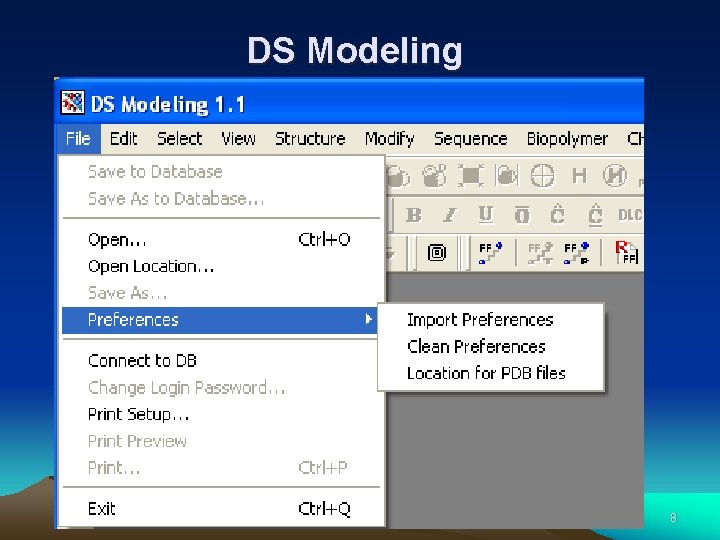This screenshot has height=540, width=720.
Task: Open the Select menu
Action: [180, 139]
